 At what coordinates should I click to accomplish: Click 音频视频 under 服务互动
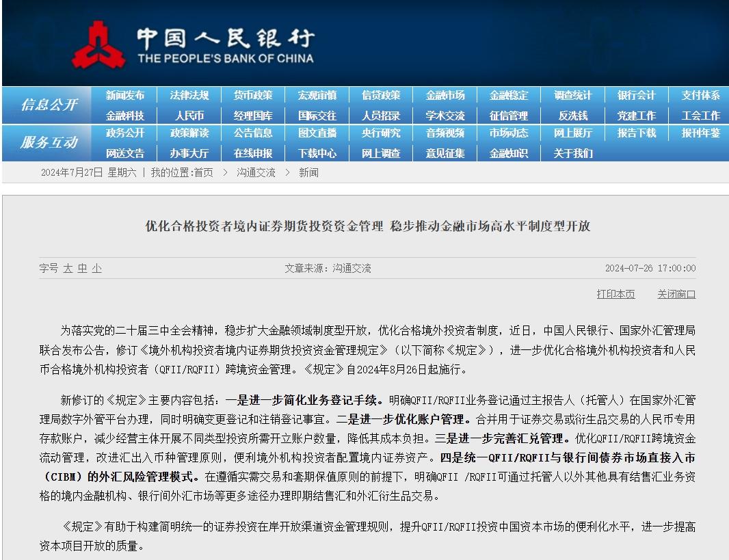pyautogui.click(x=445, y=133)
